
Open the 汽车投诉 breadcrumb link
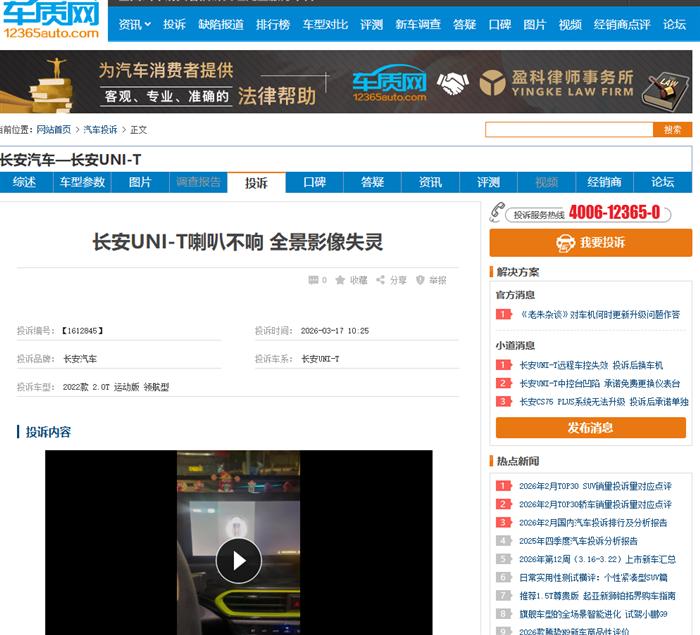[x=100, y=130]
